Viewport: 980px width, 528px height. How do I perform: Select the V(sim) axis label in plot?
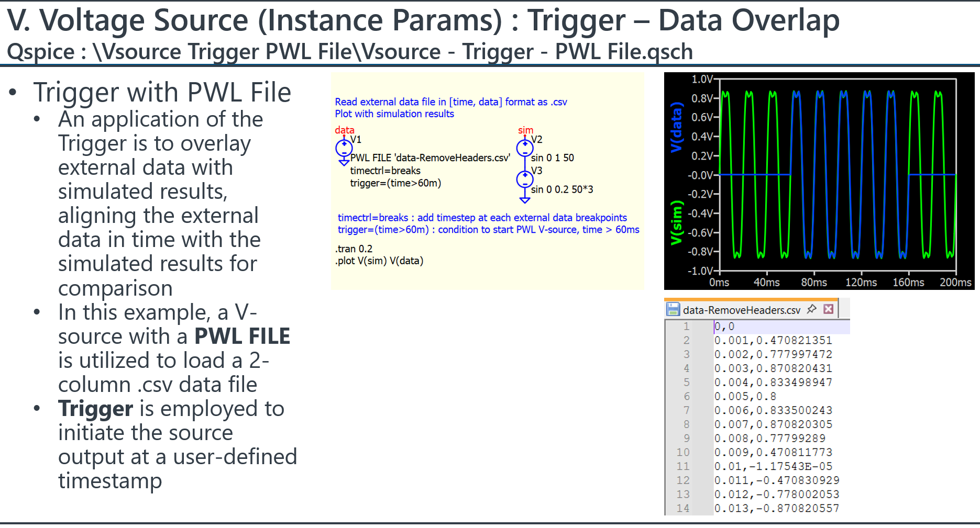point(677,222)
